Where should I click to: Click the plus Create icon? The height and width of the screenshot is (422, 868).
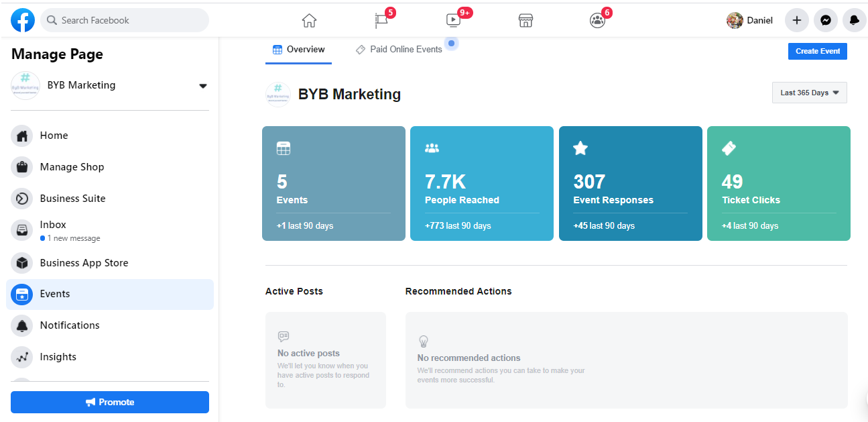(796, 20)
